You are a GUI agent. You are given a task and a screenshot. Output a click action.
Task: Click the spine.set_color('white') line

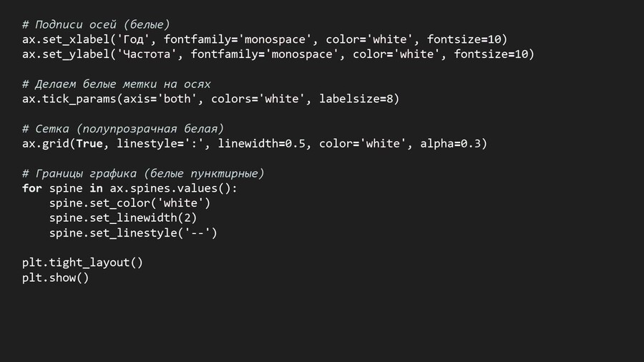[130, 203]
